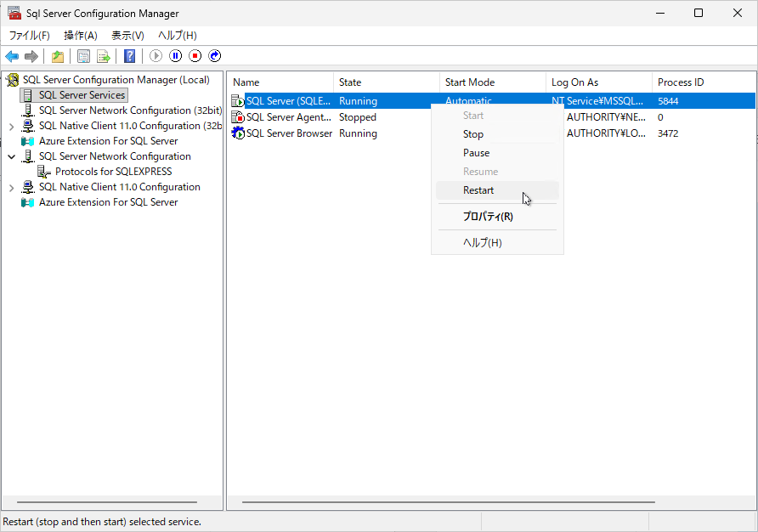758x532 pixels.
Task: Open the Properties toolbar icon
Action: click(x=83, y=56)
